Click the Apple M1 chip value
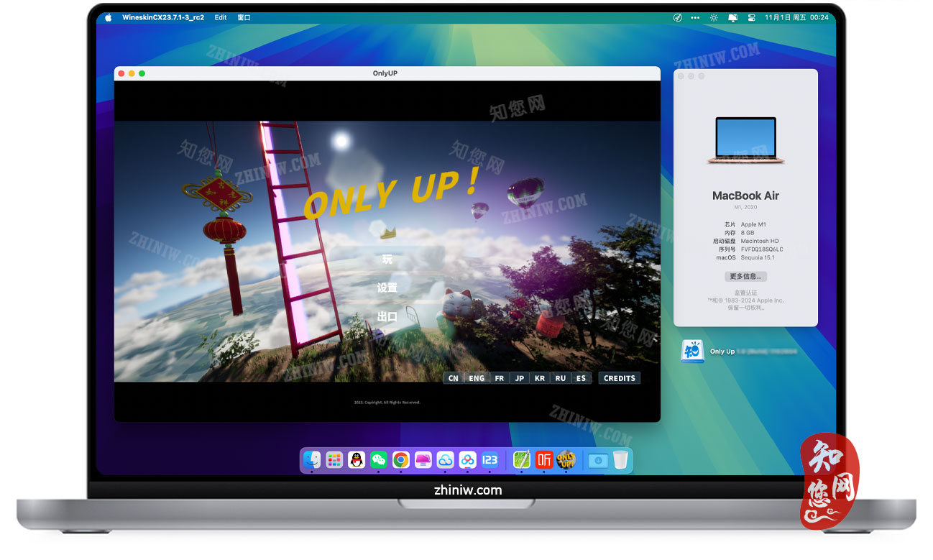Image resolution: width=933 pixels, height=560 pixels. tap(754, 225)
